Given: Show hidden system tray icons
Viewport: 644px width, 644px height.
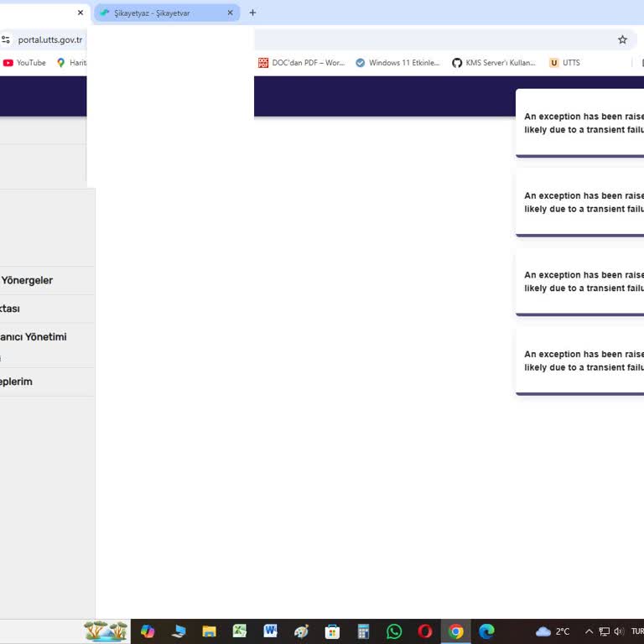Looking at the screenshot, I should (589, 631).
